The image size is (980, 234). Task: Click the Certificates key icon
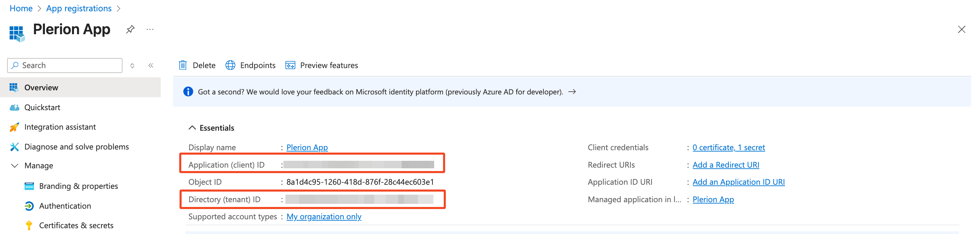(x=29, y=226)
